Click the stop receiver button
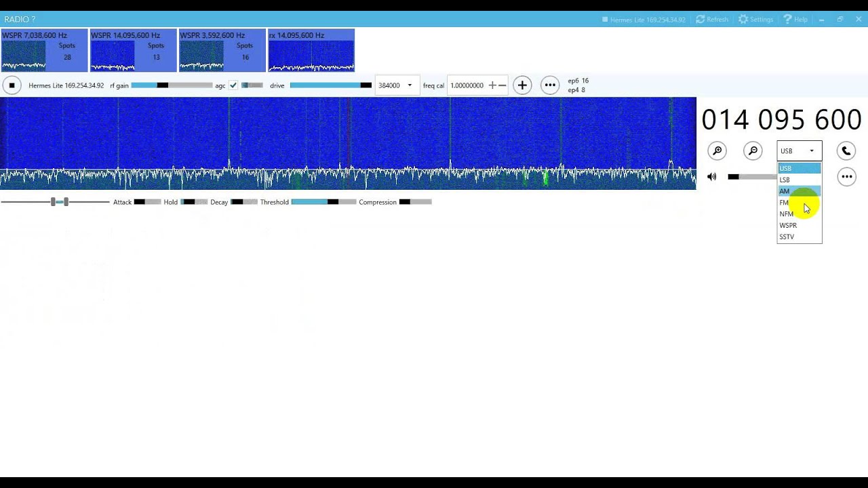 click(12, 85)
